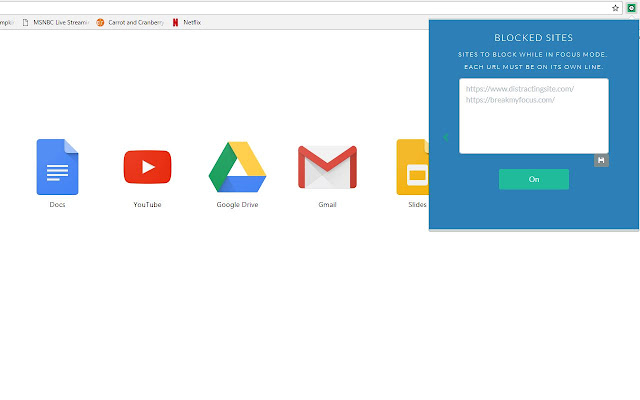The width and height of the screenshot is (640, 400).
Task: Open the Gmail app icon
Action: (327, 167)
